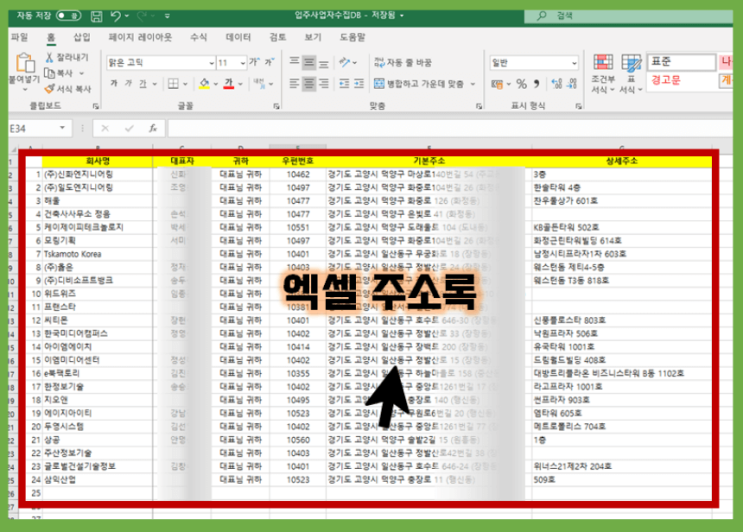
Task: Toggle underline 가 formatting
Action: pyautogui.click(x=143, y=84)
